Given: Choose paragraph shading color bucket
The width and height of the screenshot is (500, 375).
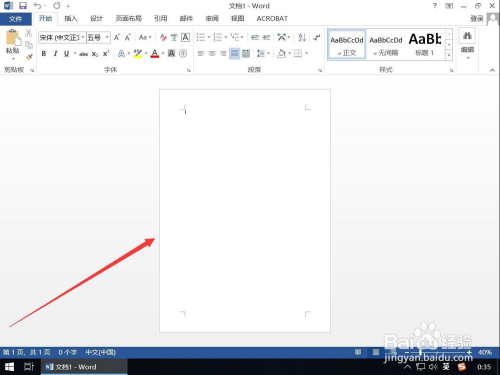Looking at the screenshot, I should click(x=282, y=53).
